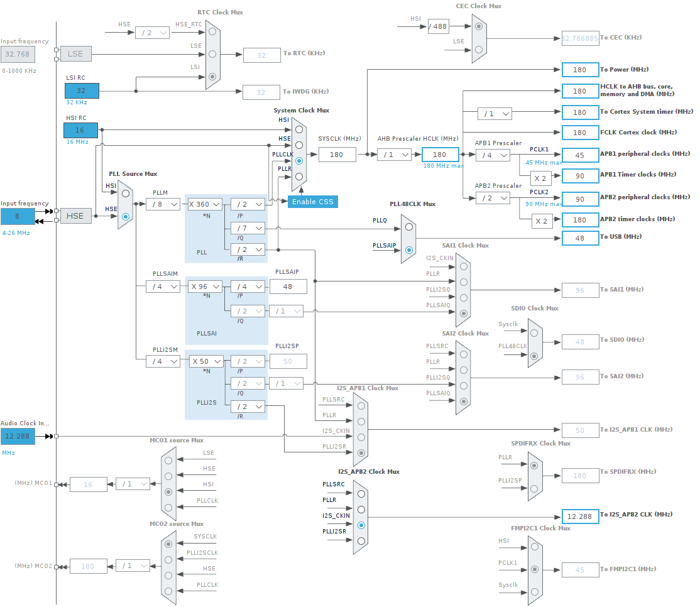The width and height of the screenshot is (700, 607).
Task: Select PLLR in System Clock Mux
Action: (299, 177)
